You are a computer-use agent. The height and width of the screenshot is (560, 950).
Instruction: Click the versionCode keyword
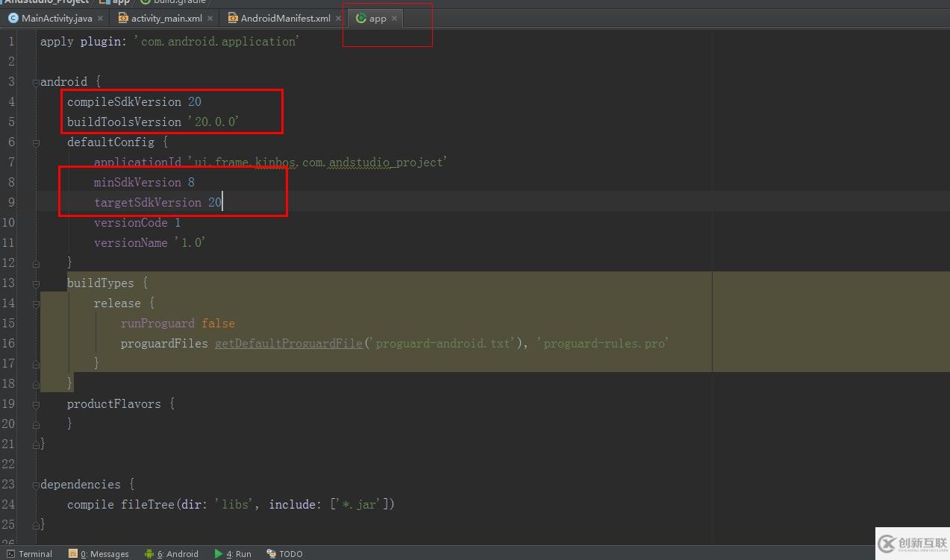(x=131, y=223)
